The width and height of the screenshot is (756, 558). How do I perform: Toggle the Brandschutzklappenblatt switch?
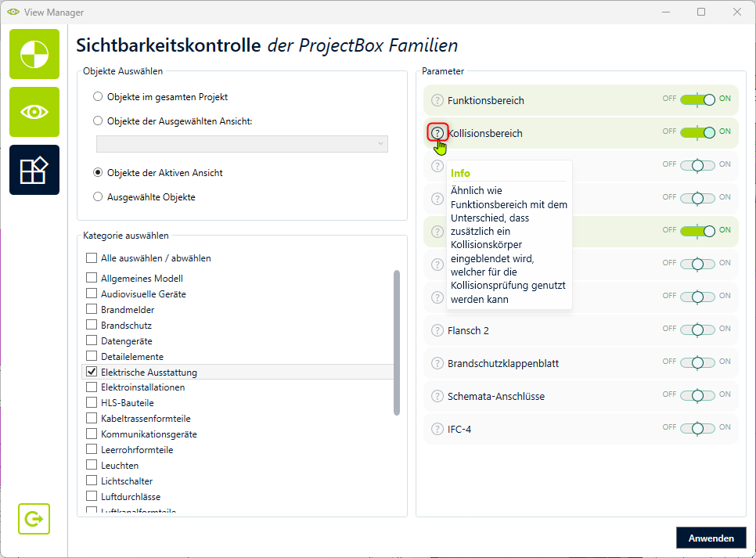[x=697, y=362]
